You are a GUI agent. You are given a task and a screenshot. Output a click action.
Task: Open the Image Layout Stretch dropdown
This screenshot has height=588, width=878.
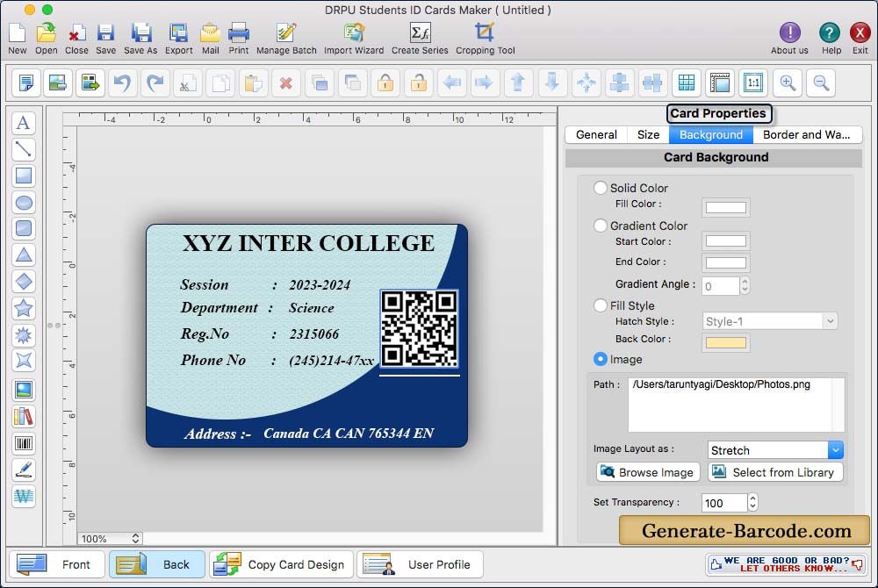tap(775, 450)
